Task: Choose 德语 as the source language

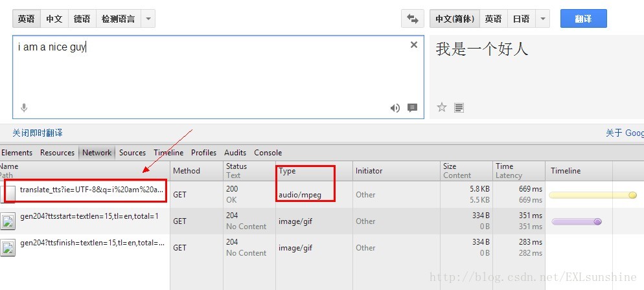Action: click(82, 19)
